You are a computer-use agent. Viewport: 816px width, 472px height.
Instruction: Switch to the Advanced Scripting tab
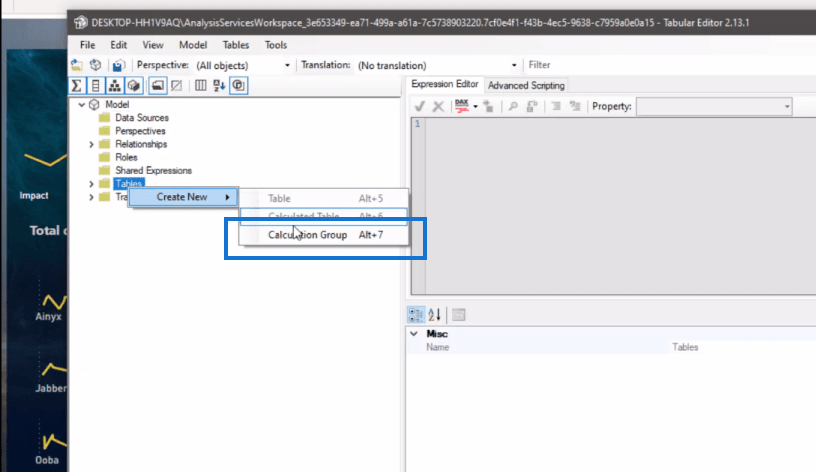[526, 85]
